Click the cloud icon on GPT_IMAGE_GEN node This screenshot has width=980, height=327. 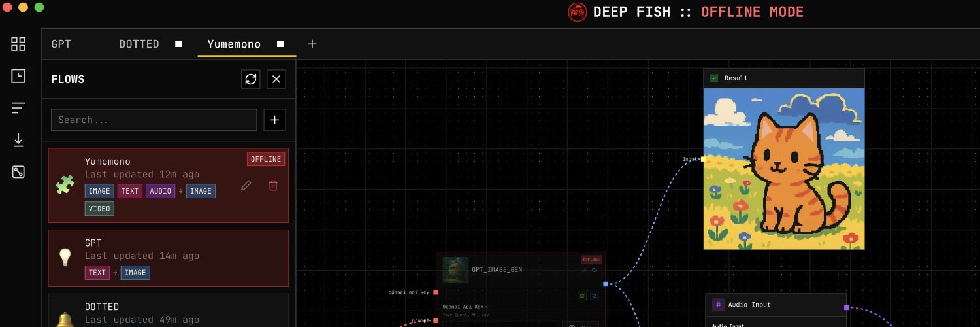[x=595, y=269]
